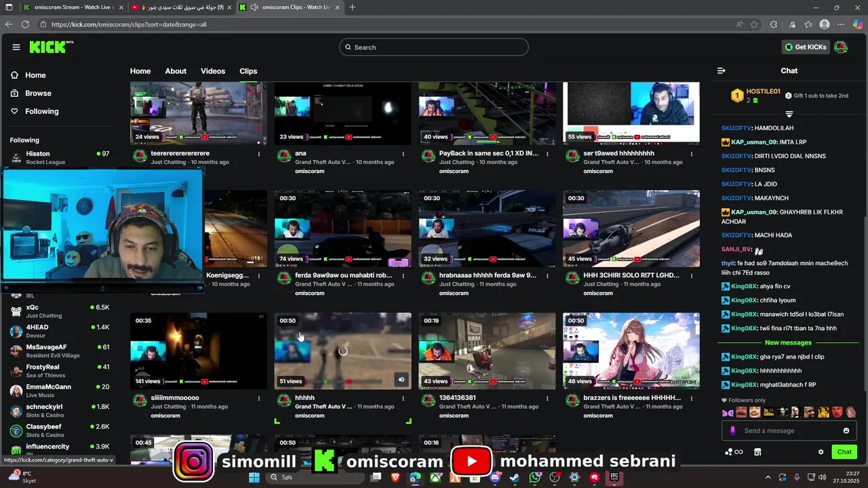Click the browser address bar URL

(x=129, y=24)
